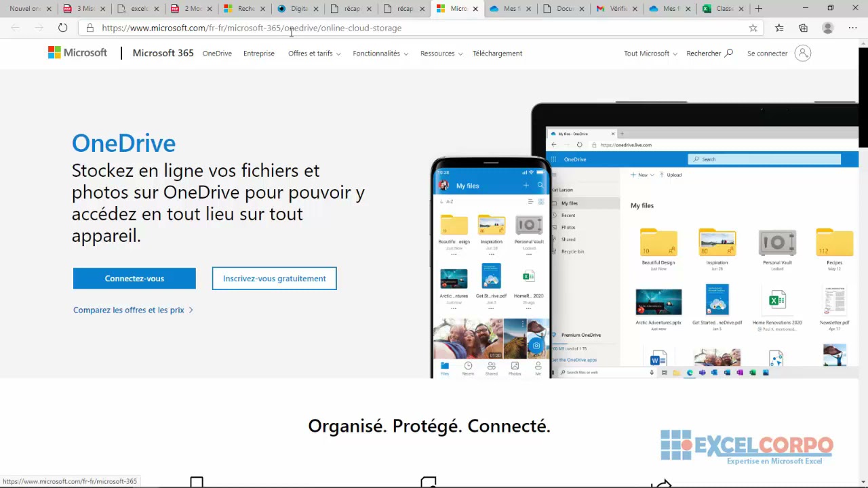The width and height of the screenshot is (868, 488).
Task: Click Inscrivez-vous gratuitement button
Action: click(274, 279)
